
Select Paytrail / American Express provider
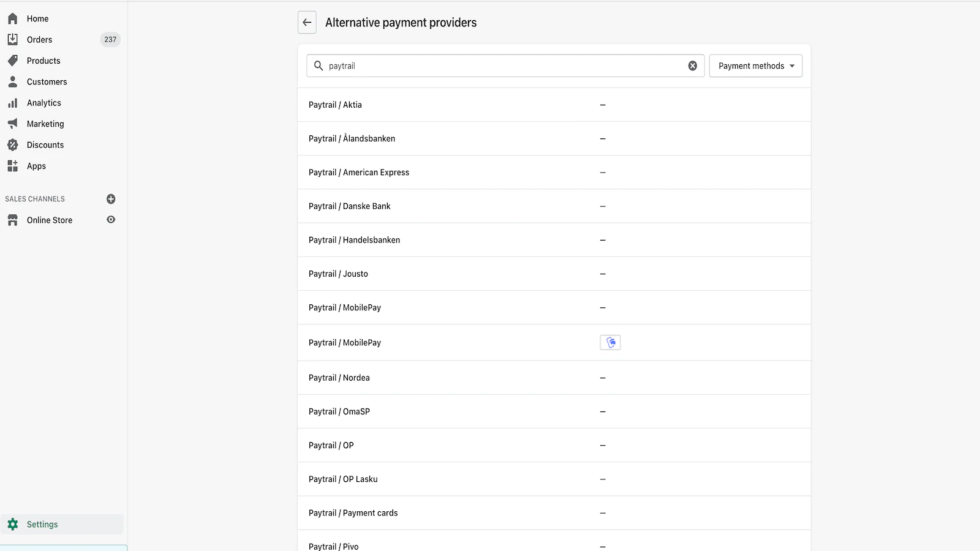pos(554,172)
